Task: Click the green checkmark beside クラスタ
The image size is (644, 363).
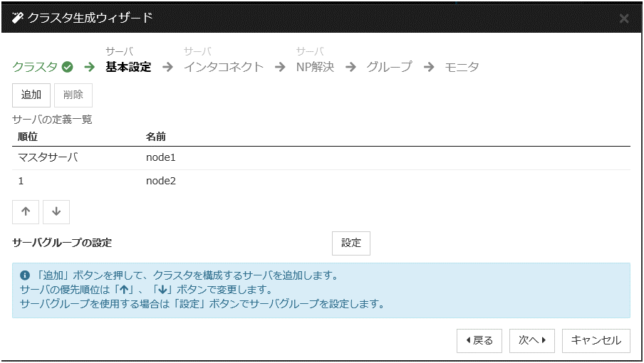Action: point(68,68)
